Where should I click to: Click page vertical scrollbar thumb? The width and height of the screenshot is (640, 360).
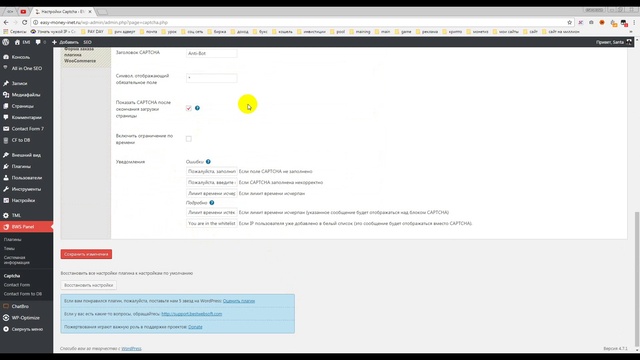tap(637, 280)
